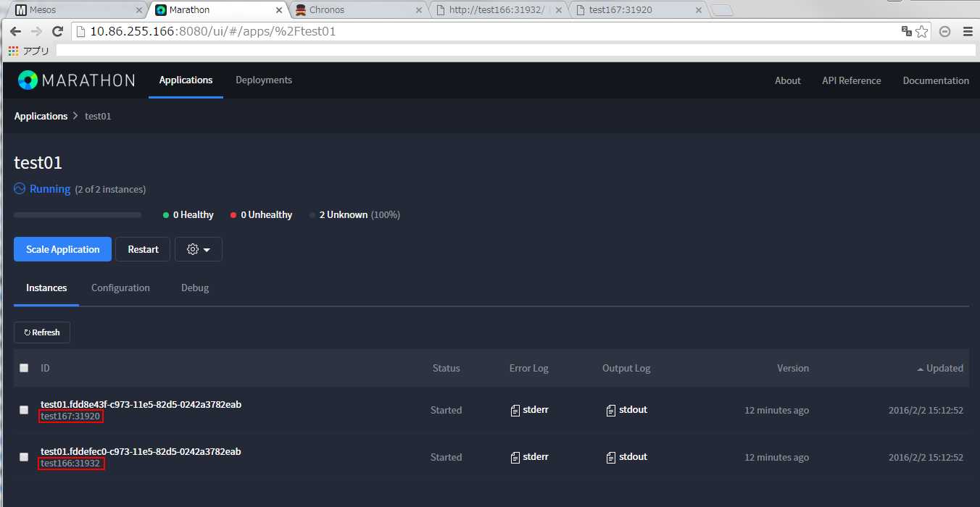Click the 'Running' status text
The image size is (980, 507).
pyautogui.click(x=50, y=189)
